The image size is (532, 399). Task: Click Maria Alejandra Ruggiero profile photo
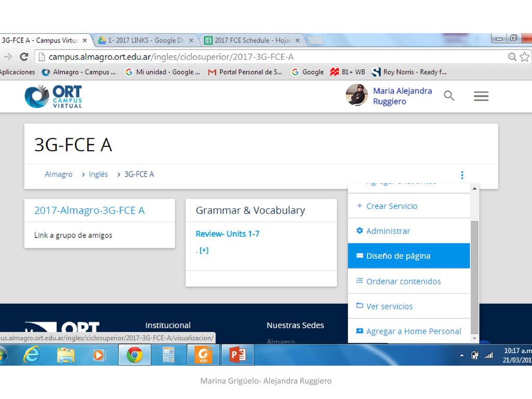pyautogui.click(x=356, y=95)
